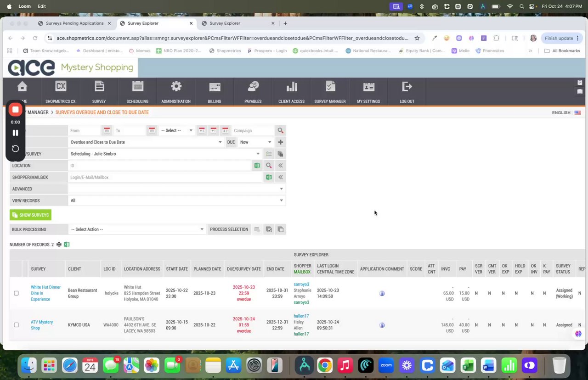The height and width of the screenshot is (380, 588).
Task: Open the Scheduling calendar nav icon
Action: [x=137, y=86]
